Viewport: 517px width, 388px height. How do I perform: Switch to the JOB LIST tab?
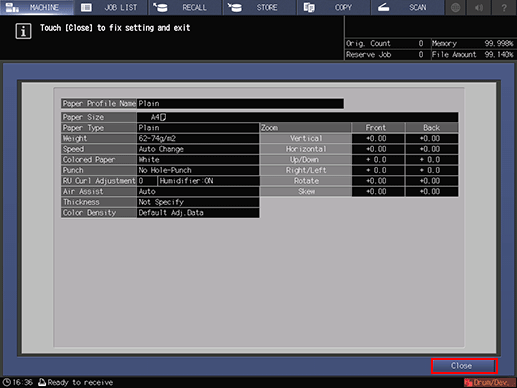click(111, 7)
